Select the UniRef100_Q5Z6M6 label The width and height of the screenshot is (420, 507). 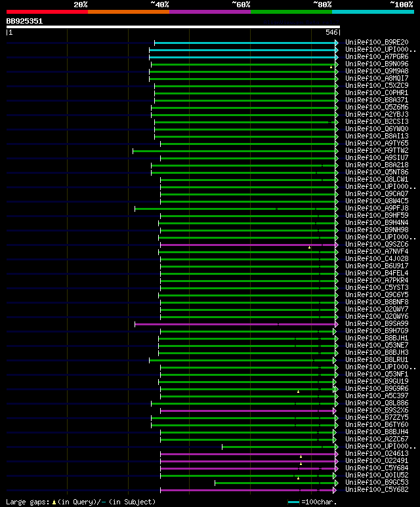point(377,108)
